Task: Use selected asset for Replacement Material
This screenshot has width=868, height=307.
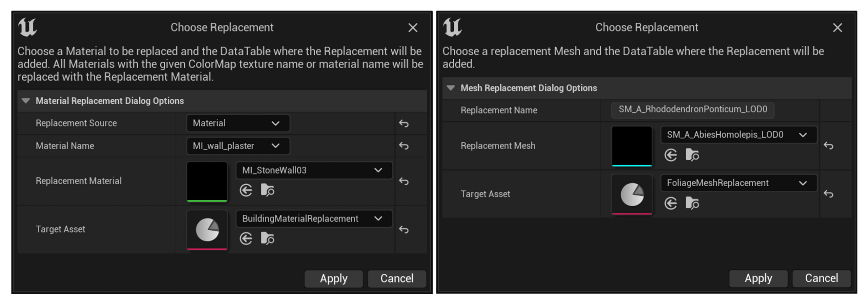Action: coord(246,190)
